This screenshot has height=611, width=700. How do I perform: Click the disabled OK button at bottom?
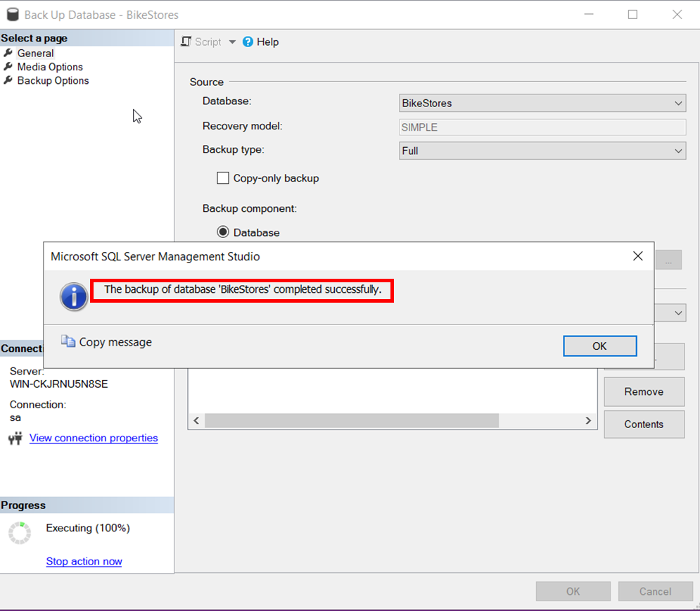coord(573,591)
